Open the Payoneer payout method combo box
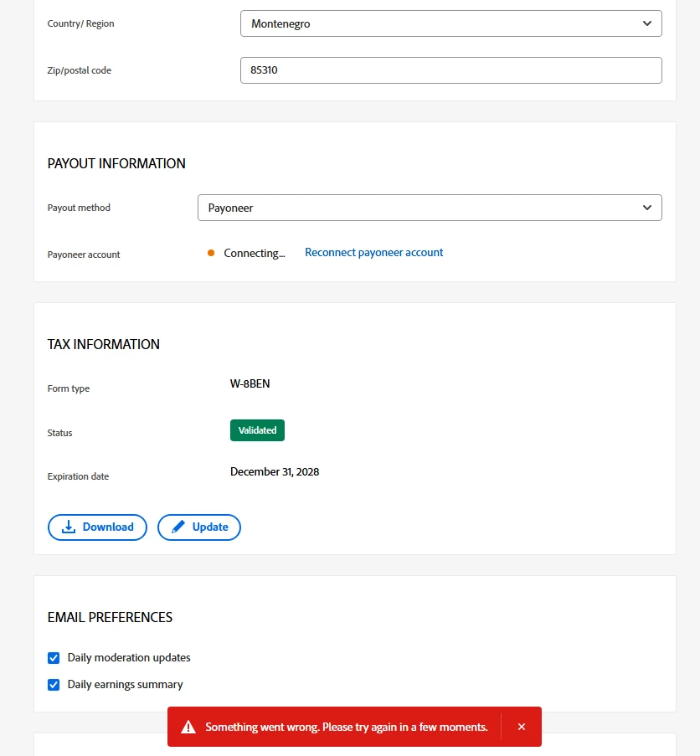 [x=430, y=208]
